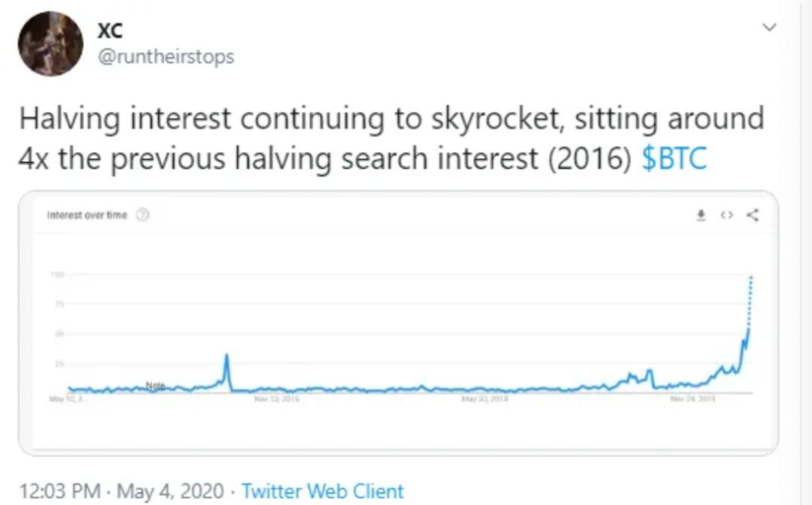Open the $BTC cashtag link
The width and height of the screenshot is (812, 505).
[674, 159]
